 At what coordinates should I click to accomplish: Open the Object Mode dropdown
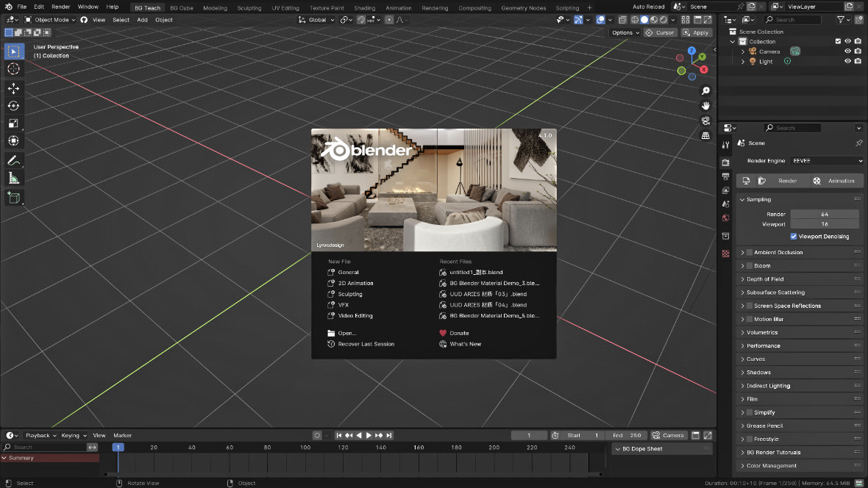pyautogui.click(x=50, y=20)
